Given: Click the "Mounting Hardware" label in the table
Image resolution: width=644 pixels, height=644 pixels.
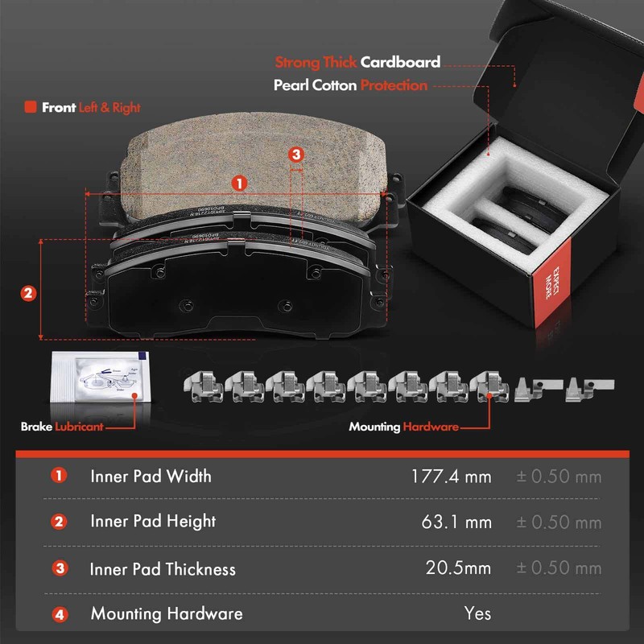Looking at the screenshot, I should [x=167, y=613].
